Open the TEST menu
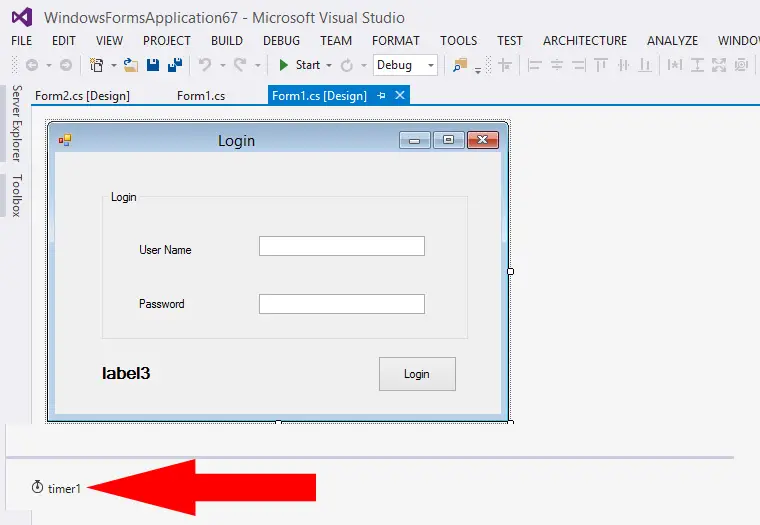760x525 pixels. point(510,41)
